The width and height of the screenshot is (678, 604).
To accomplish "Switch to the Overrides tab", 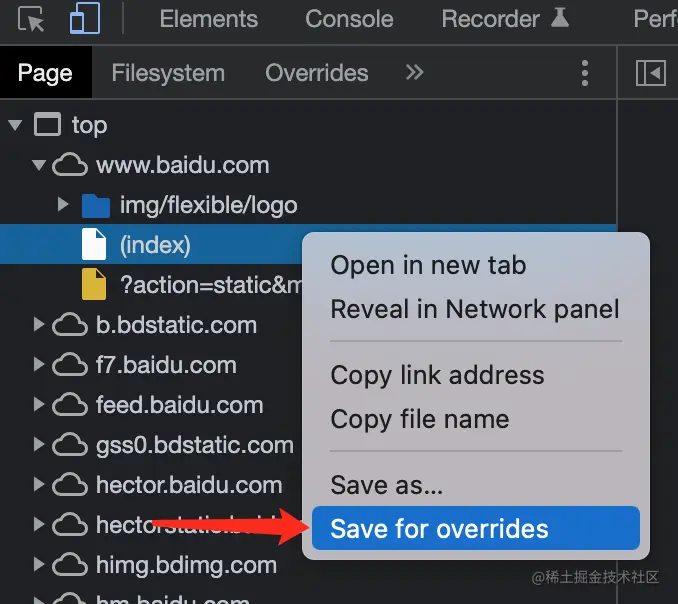I will [x=316, y=73].
